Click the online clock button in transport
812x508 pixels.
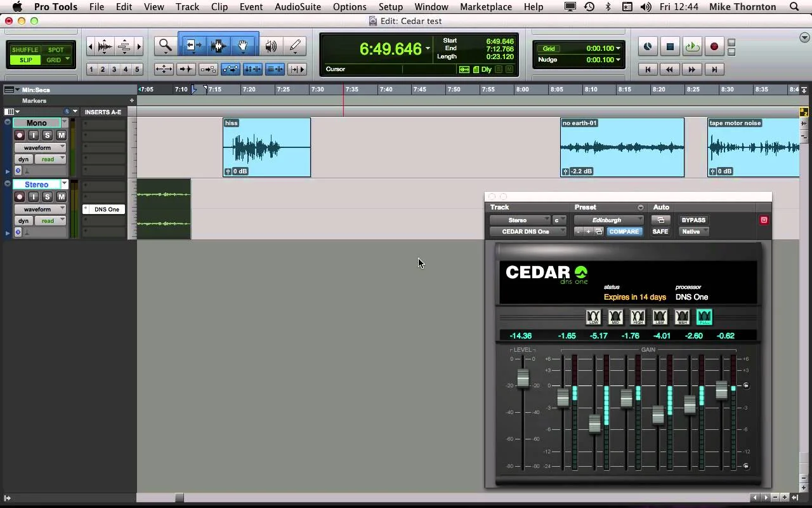pyautogui.click(x=648, y=46)
